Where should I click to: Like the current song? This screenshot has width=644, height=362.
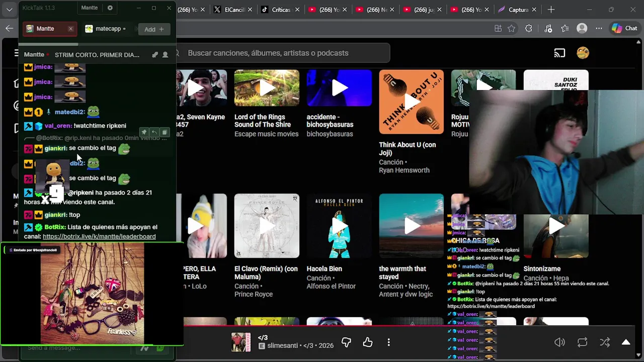pyautogui.click(x=368, y=342)
